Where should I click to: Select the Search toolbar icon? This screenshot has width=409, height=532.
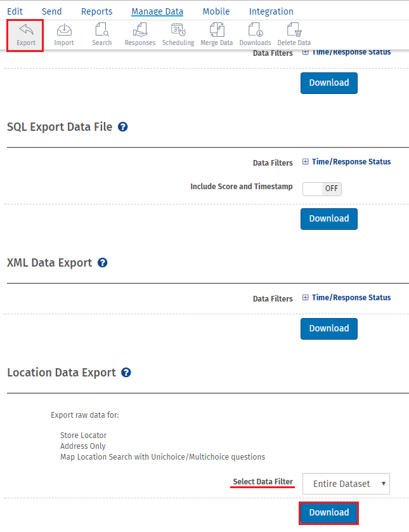click(x=101, y=34)
